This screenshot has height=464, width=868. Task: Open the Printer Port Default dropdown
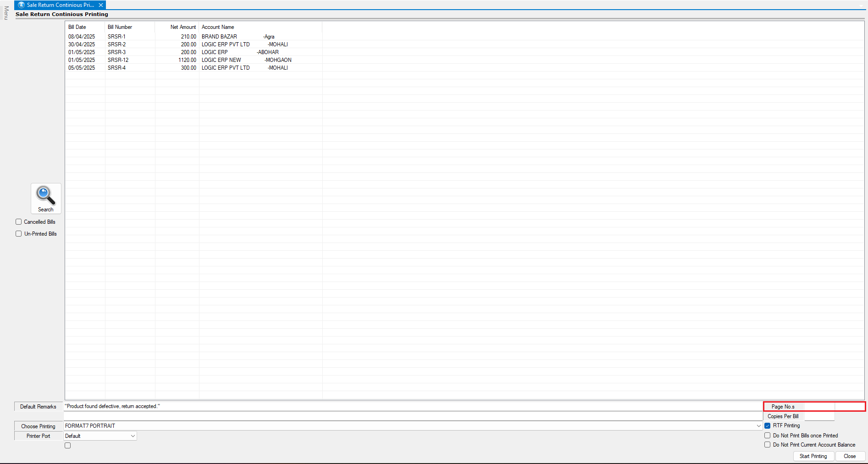click(133, 436)
